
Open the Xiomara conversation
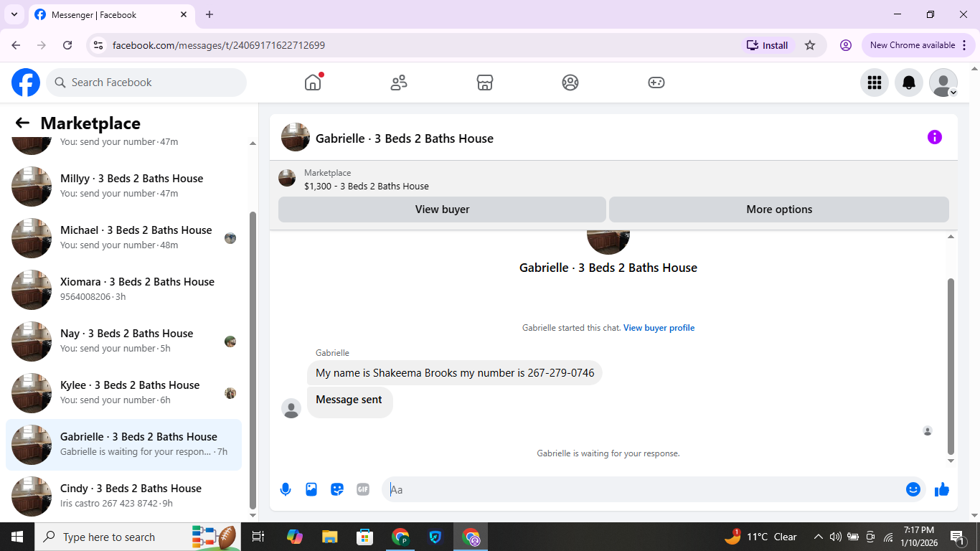coord(123,290)
